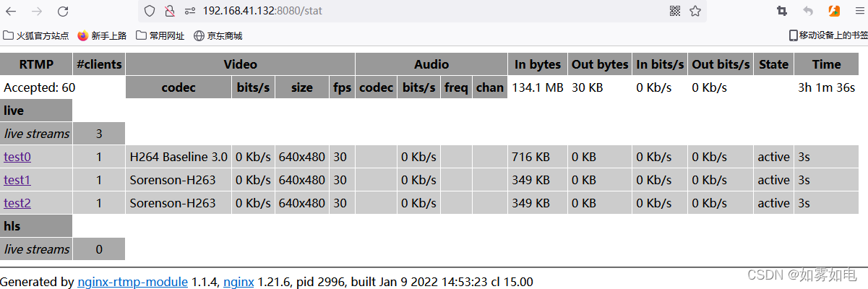The height and width of the screenshot is (289, 868).
Task: Click the insecure connection lock icon
Action: coord(169,11)
